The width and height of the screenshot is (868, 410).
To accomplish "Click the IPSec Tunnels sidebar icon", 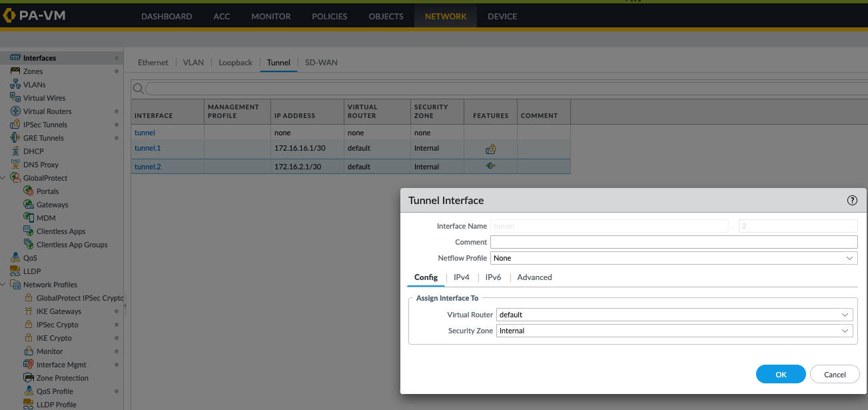I will (15, 125).
